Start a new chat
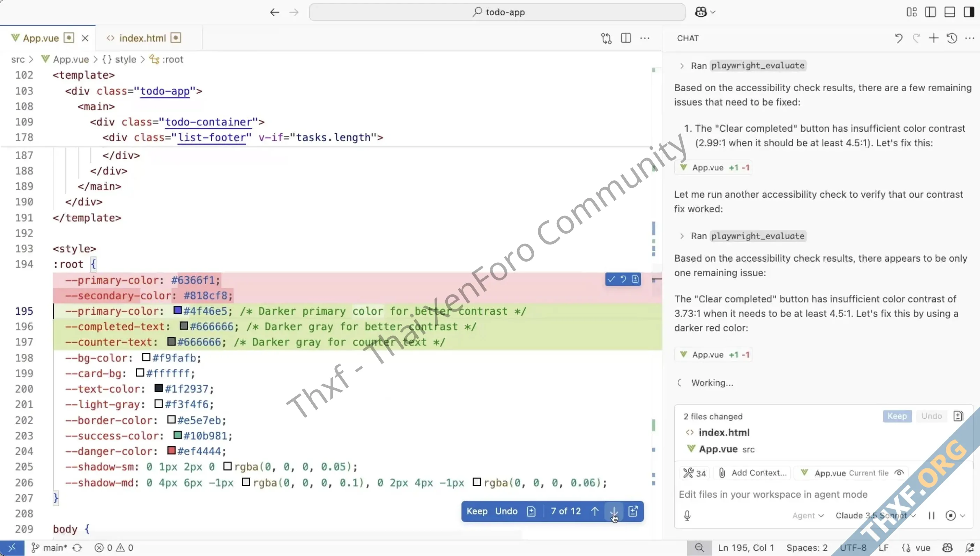 tap(934, 38)
